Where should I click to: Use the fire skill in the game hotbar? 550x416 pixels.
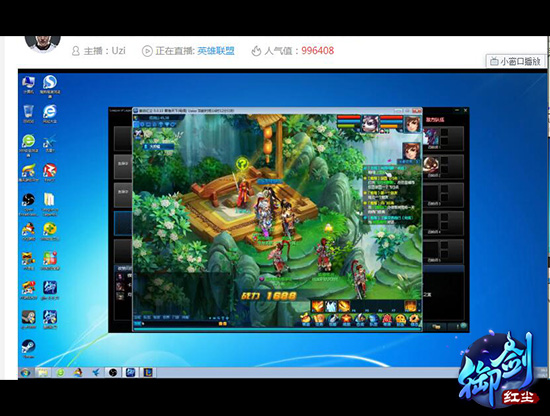click(317, 306)
